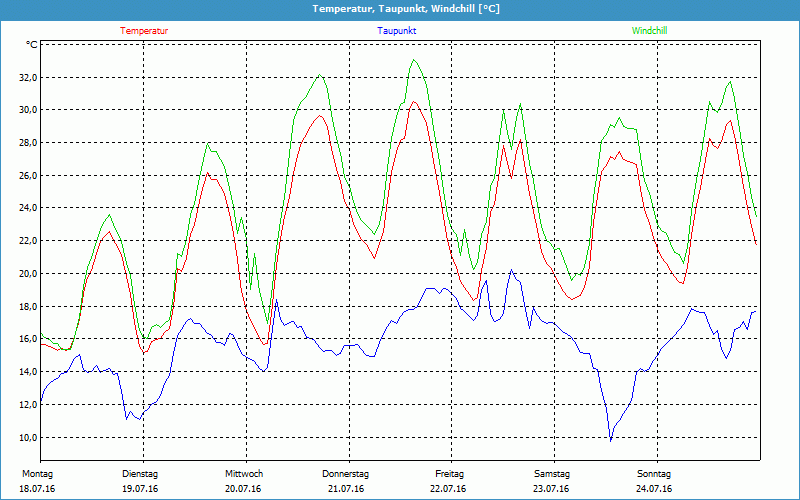
Task: Click the 26,0 y-axis value
Action: (28, 176)
